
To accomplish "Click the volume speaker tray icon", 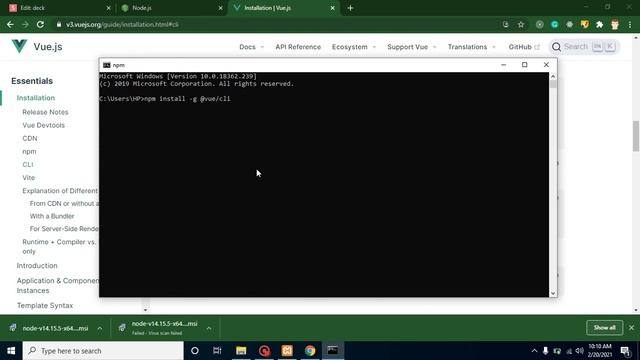I will tap(580, 351).
